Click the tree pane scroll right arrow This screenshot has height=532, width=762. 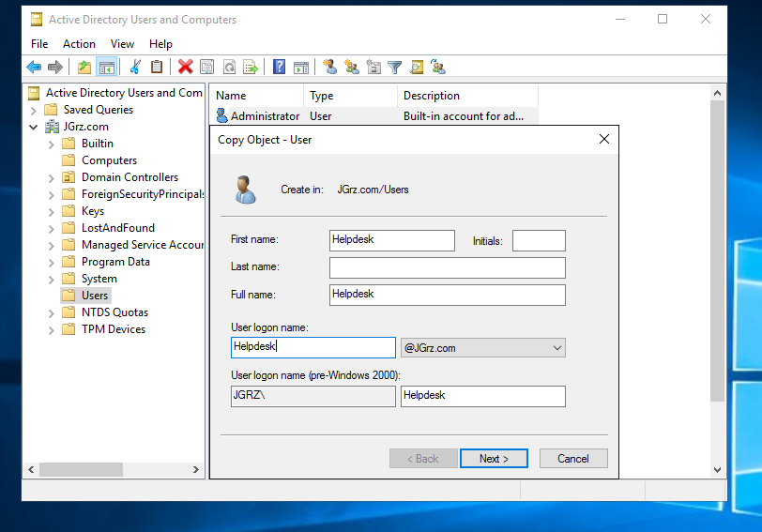coord(196,470)
